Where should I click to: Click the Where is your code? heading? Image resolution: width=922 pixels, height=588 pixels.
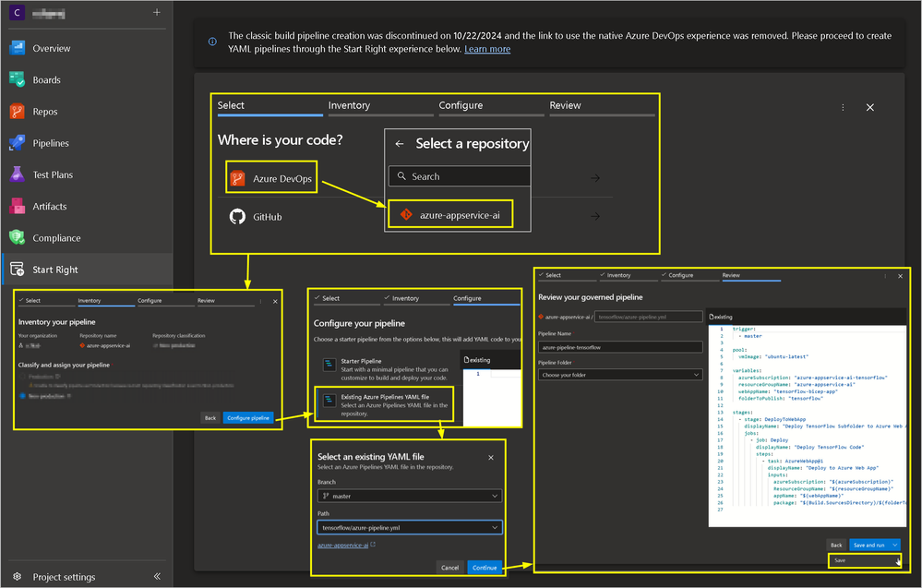pyautogui.click(x=280, y=140)
